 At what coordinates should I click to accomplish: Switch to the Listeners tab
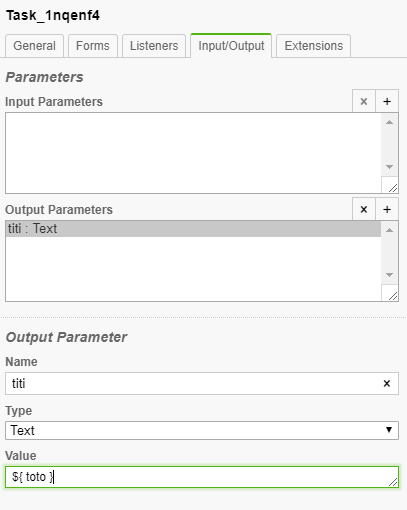[x=154, y=46]
